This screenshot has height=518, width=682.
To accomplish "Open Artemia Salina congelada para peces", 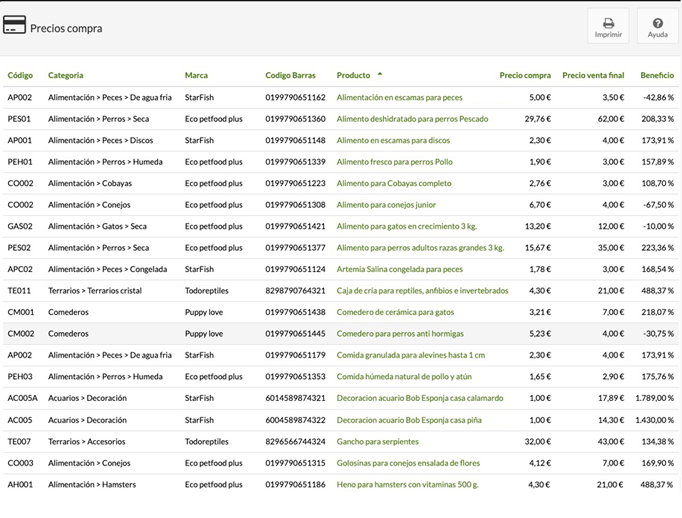I will pyautogui.click(x=399, y=270).
